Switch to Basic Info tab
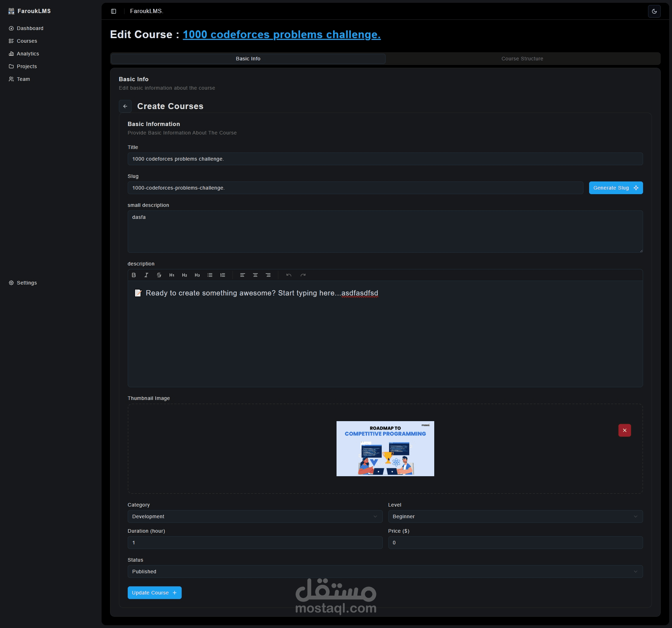Screen dimensions: 672x628 248,59
